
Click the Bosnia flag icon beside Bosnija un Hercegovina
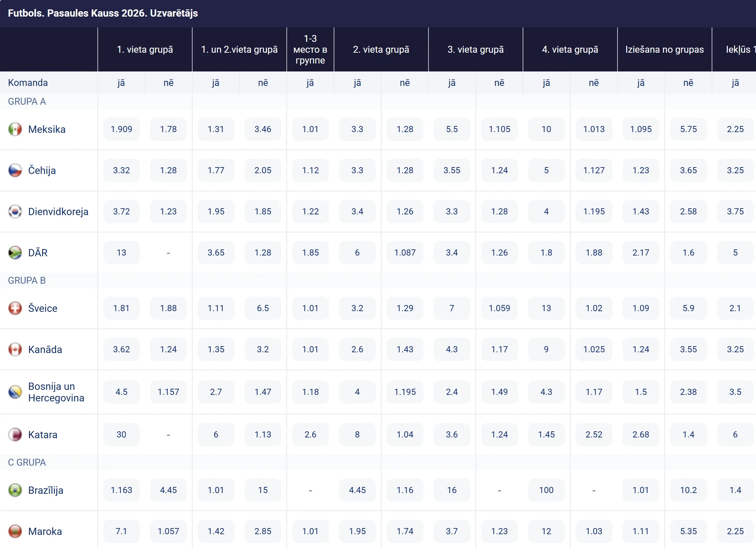coord(15,392)
